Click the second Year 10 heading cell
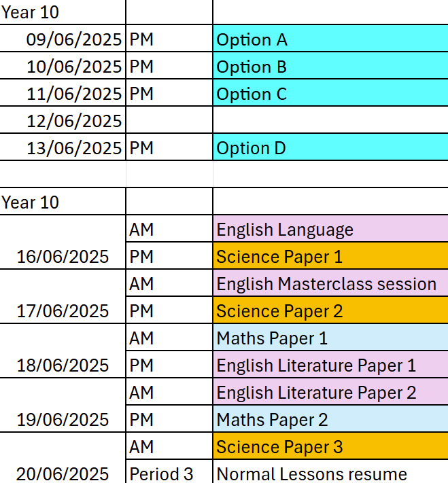Viewport: 448px width, 483px height. point(63,201)
